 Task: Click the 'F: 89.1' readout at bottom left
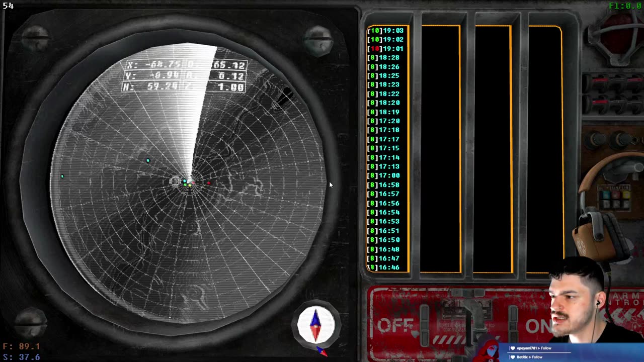point(21,346)
